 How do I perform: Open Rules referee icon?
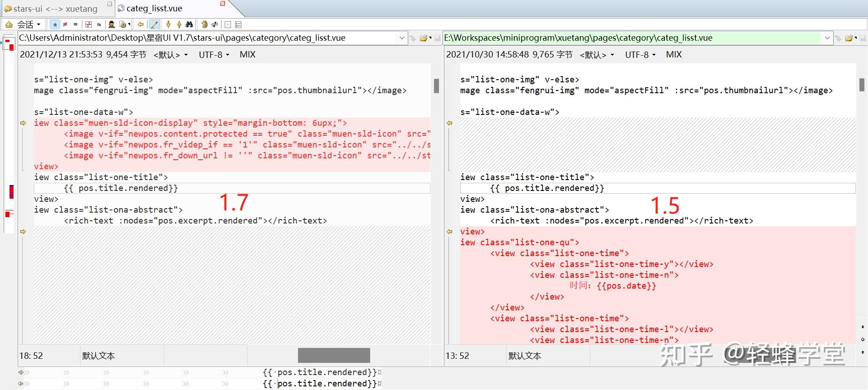click(112, 24)
